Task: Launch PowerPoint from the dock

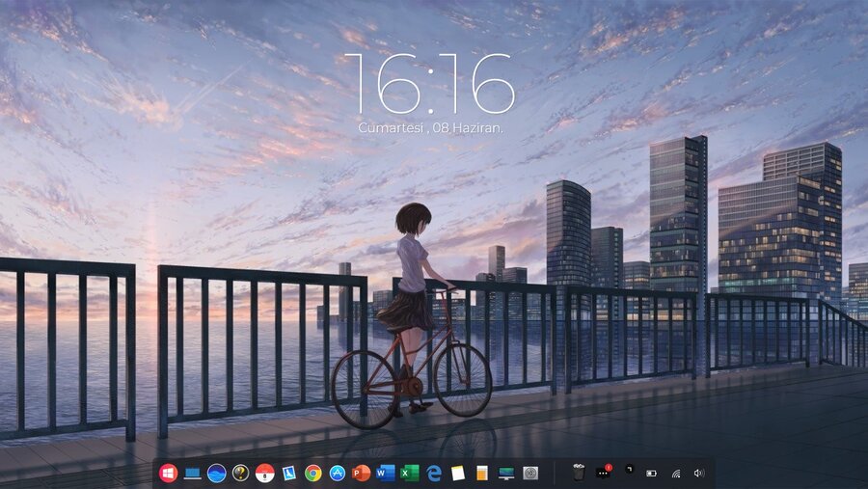Action: tap(361, 473)
